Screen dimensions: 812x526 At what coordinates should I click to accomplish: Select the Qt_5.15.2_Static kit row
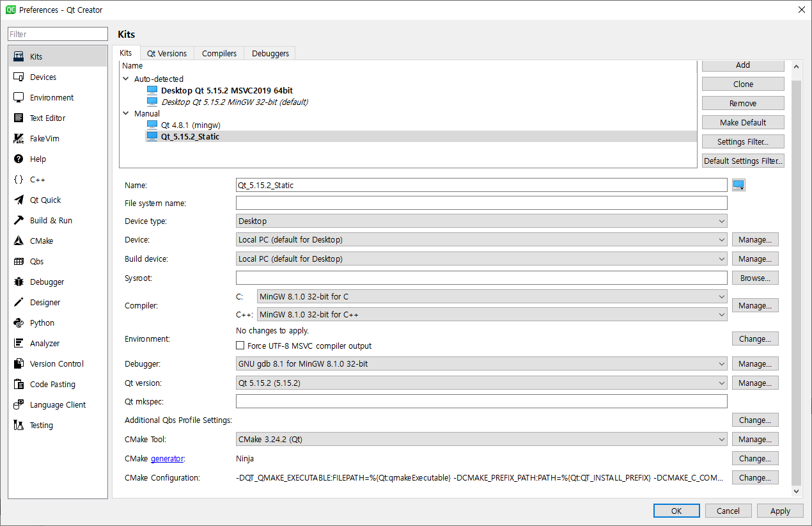coord(421,136)
